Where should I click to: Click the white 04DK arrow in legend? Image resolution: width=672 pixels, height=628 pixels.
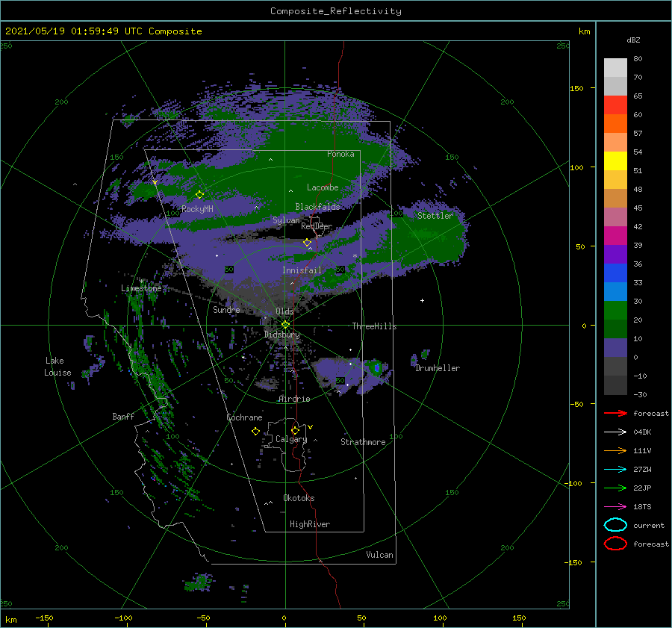[615, 432]
